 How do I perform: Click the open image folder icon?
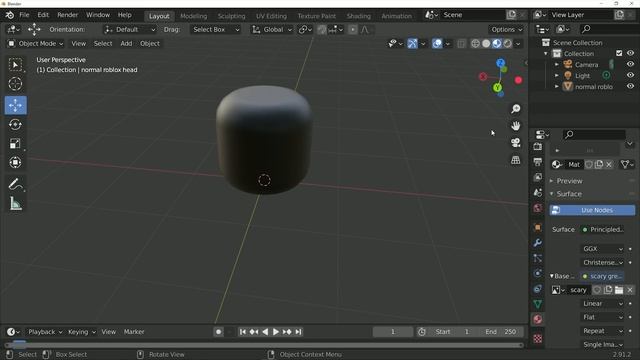(x=619, y=290)
